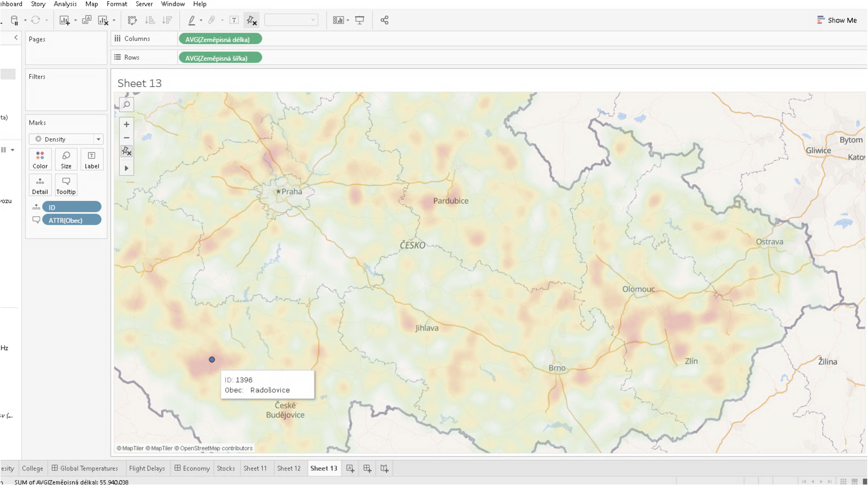Viewport: 868px width, 486px height.
Task: Toggle Show Me panel
Action: point(837,20)
